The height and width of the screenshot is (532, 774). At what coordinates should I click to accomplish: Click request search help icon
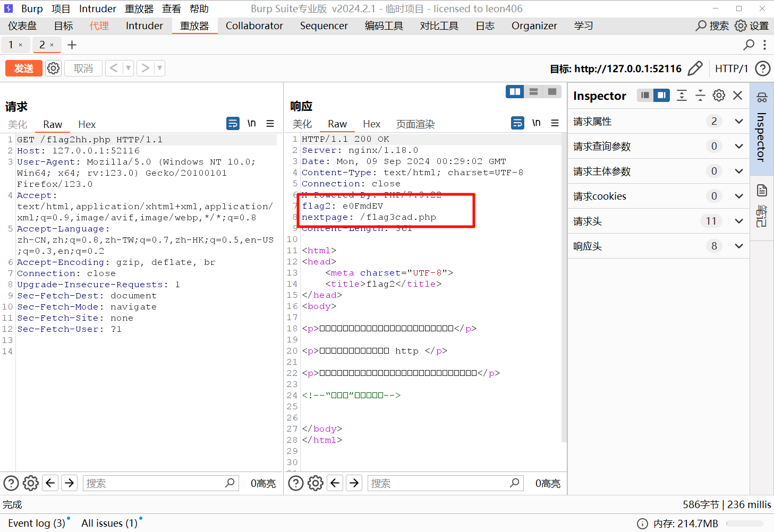pyautogui.click(x=11, y=483)
